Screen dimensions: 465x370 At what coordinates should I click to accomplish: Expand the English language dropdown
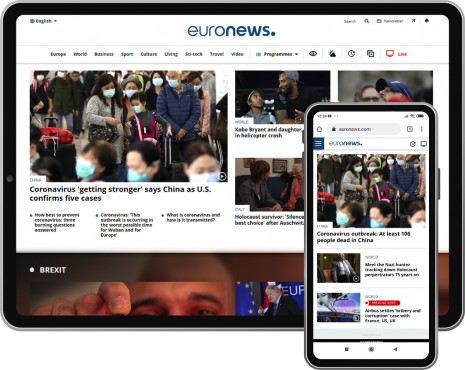coord(43,21)
